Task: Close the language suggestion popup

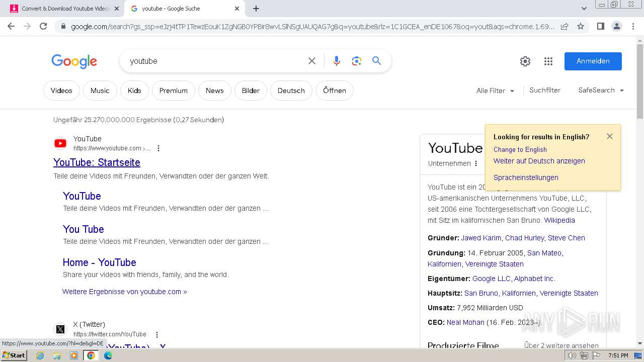Action: point(610,136)
